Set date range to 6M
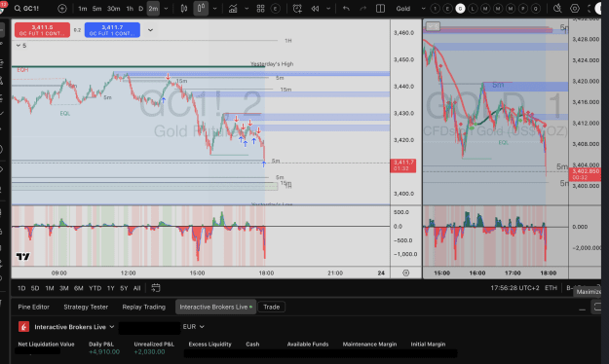609x364 pixels. tap(79, 288)
